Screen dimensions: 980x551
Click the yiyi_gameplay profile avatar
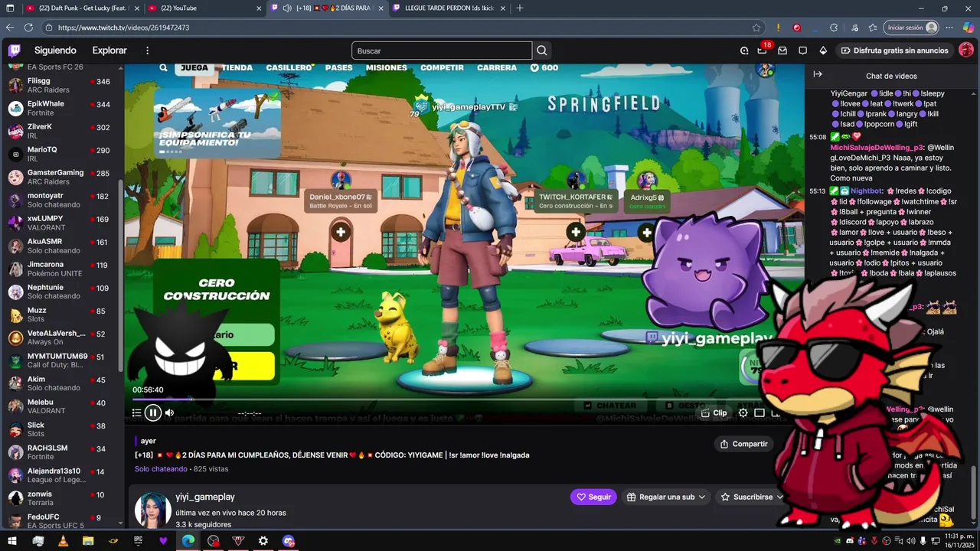click(153, 510)
